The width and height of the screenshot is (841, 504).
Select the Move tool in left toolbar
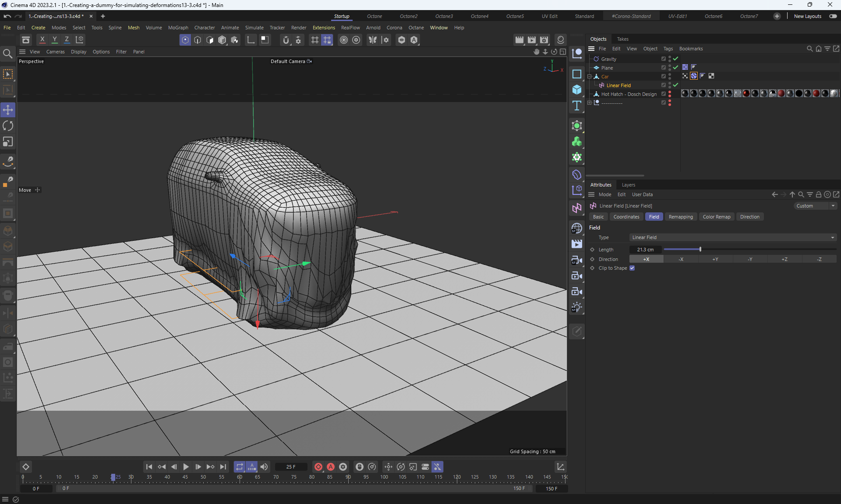tap(8, 110)
